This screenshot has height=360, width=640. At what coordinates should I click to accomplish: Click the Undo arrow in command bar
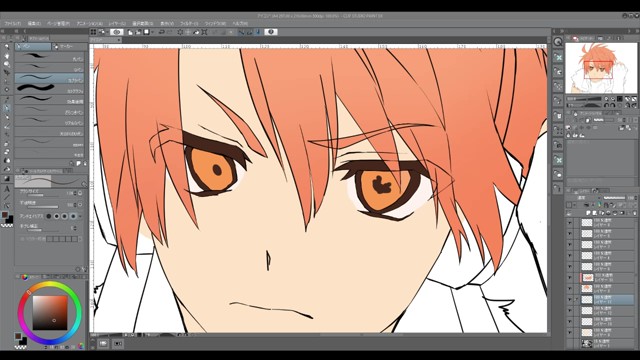[162, 32]
